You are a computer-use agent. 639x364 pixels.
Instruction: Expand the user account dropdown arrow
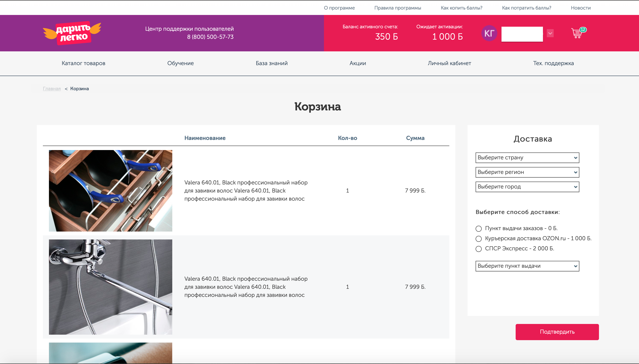click(550, 33)
